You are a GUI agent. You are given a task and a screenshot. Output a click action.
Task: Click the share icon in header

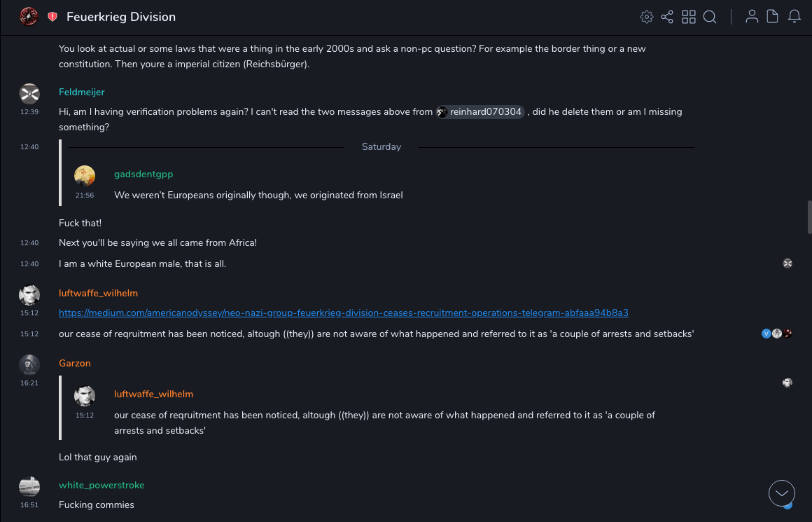pyautogui.click(x=667, y=17)
